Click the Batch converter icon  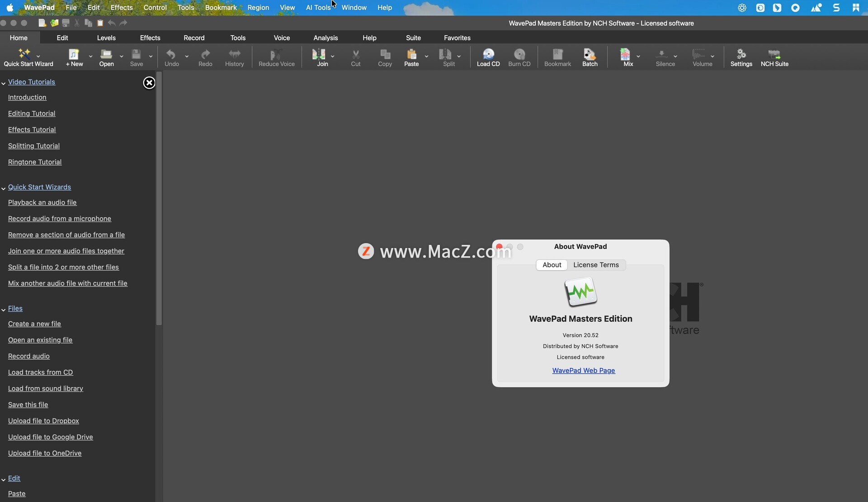(x=590, y=55)
